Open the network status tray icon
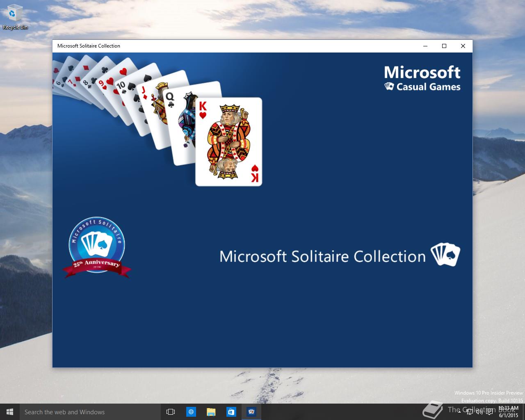This screenshot has height=420, width=525. point(470,412)
